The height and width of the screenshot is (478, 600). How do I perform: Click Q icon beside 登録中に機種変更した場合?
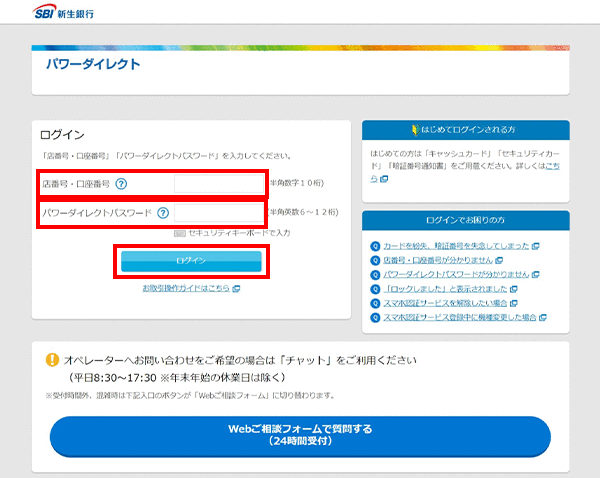tap(375, 318)
